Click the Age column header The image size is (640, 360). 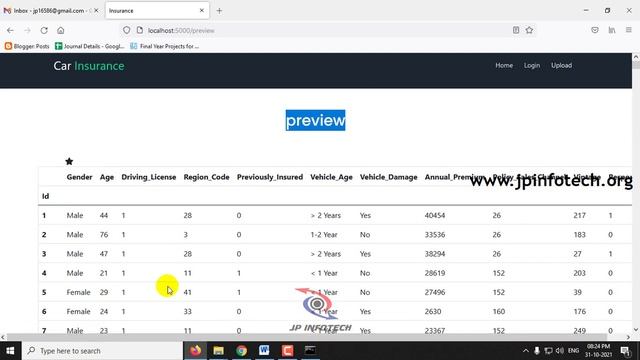click(107, 177)
